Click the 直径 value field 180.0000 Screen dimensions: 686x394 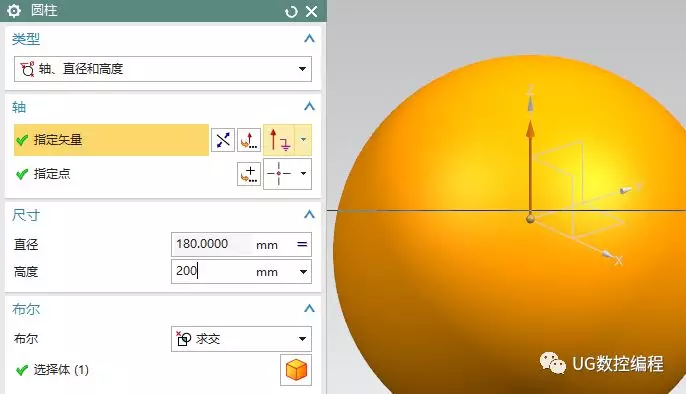[x=212, y=244]
